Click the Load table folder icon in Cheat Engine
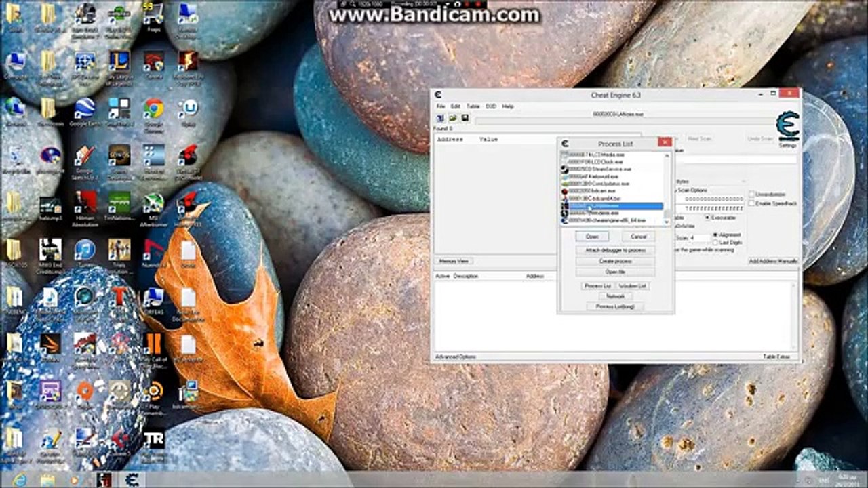 point(452,118)
